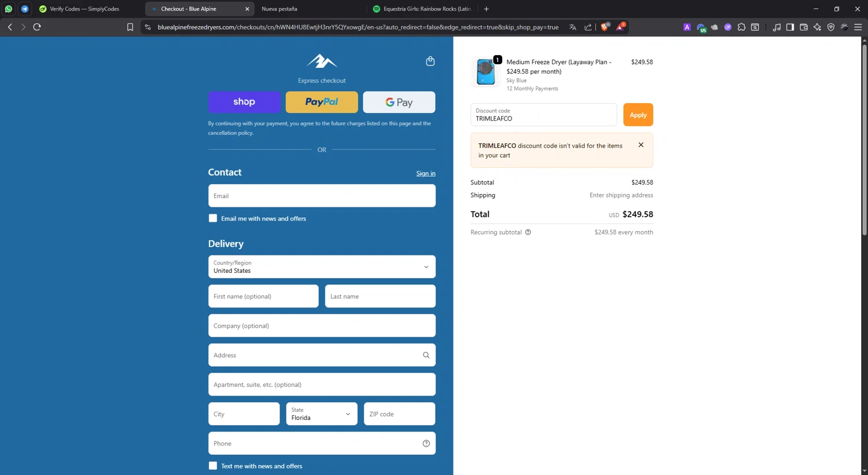Focus the Last name field
This screenshot has height=475, width=868.
(x=380, y=297)
